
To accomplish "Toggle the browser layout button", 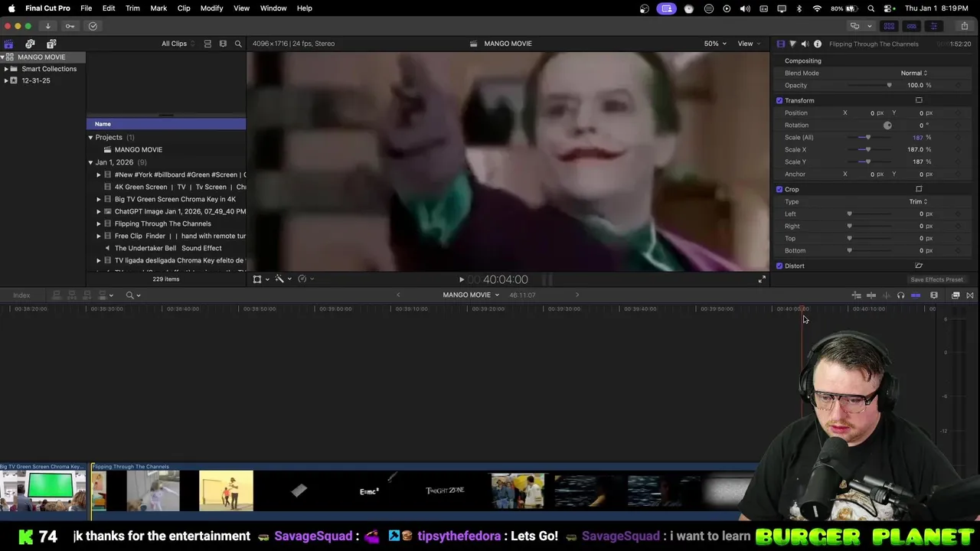I will coord(889,26).
